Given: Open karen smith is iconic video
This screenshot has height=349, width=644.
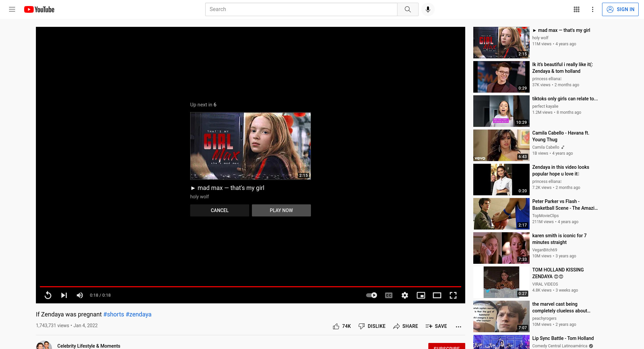Looking at the screenshot, I should [559, 239].
